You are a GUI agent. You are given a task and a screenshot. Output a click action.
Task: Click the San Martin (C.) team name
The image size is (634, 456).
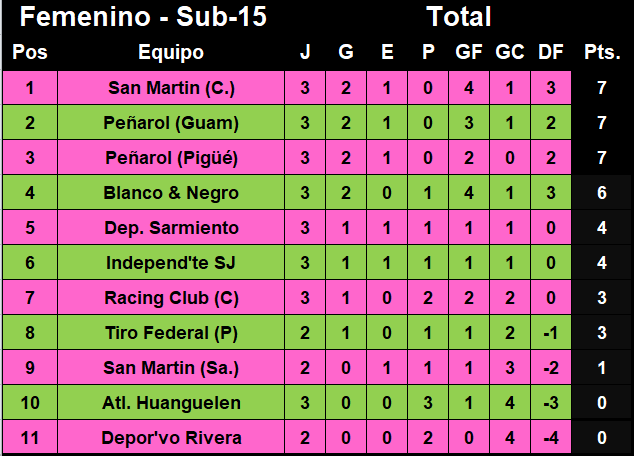tap(171, 88)
